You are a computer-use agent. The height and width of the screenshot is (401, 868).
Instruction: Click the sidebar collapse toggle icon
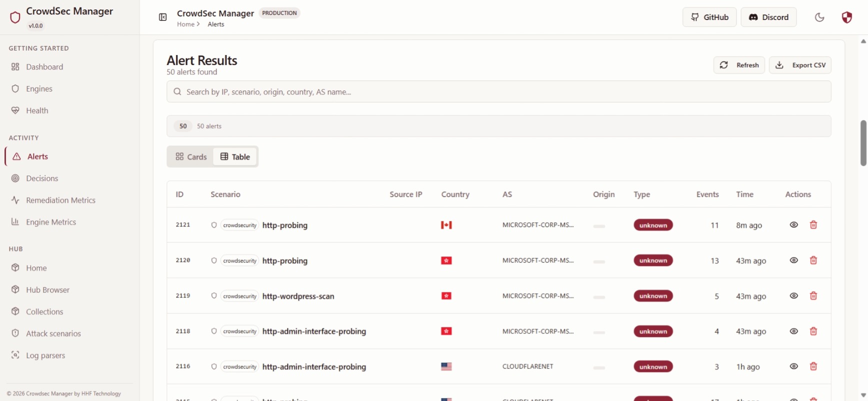click(163, 17)
